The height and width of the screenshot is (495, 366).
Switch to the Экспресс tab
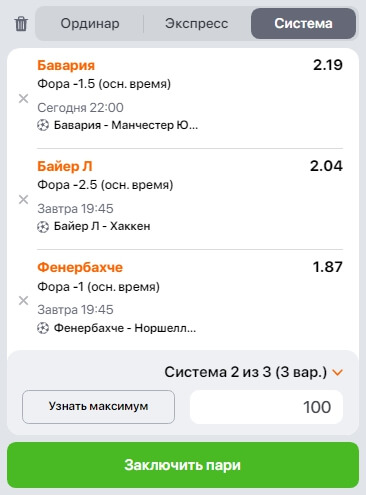pos(197,24)
